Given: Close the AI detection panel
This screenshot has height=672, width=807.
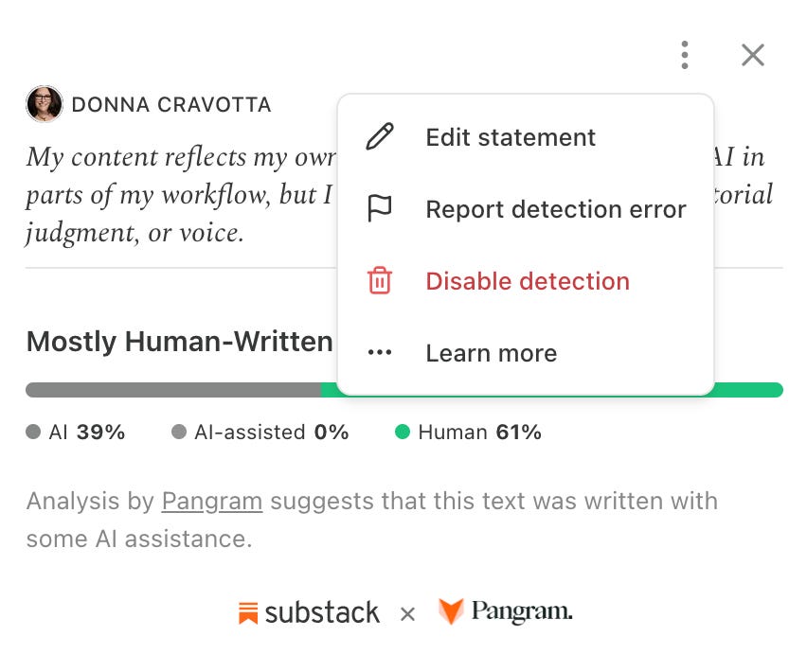Looking at the screenshot, I should [752, 55].
